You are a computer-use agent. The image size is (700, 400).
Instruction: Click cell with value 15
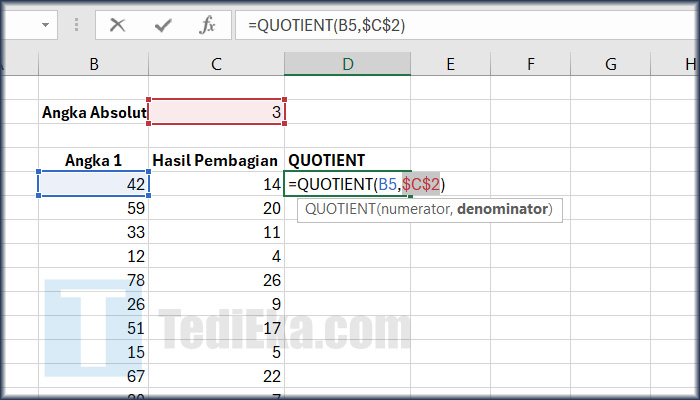[x=93, y=352]
